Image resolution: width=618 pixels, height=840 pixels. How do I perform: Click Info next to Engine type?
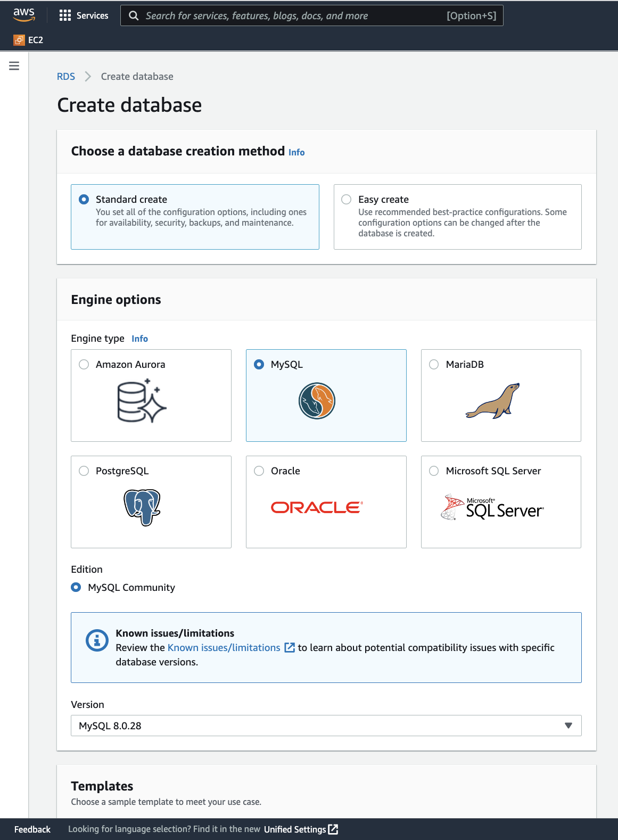tap(139, 339)
